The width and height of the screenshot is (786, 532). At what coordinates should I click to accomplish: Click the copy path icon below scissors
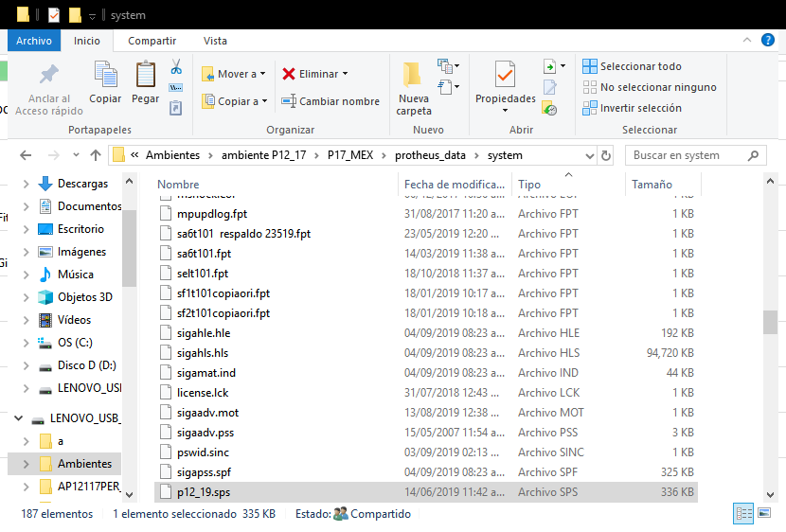pyautogui.click(x=176, y=88)
